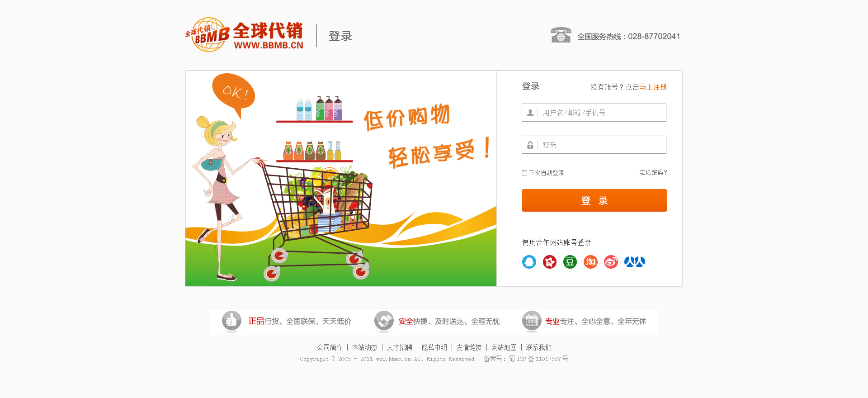Tick the 下次自动登录 checkbox

524,173
